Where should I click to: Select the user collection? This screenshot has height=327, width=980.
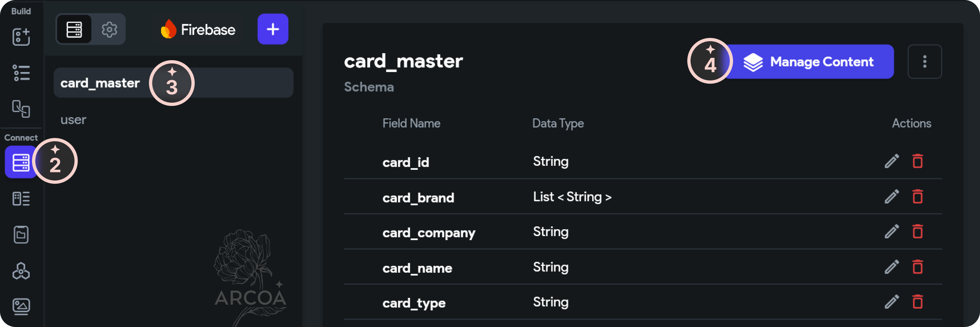pos(73,120)
